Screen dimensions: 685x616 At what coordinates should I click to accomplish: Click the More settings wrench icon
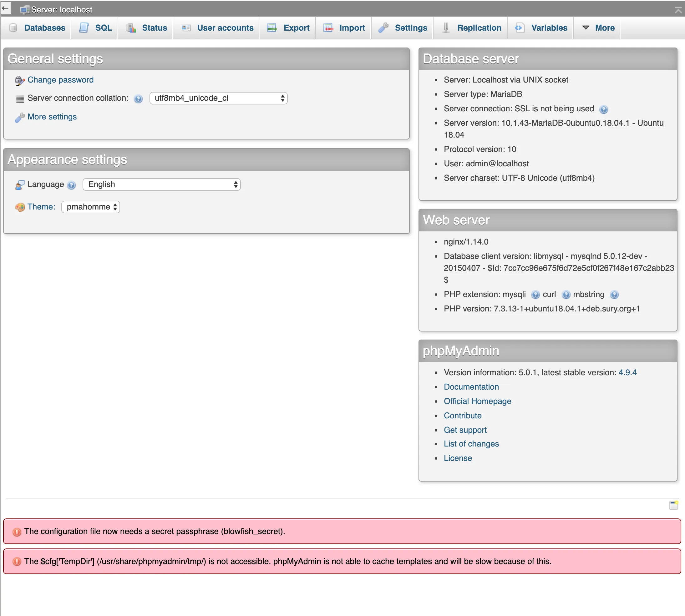20,117
